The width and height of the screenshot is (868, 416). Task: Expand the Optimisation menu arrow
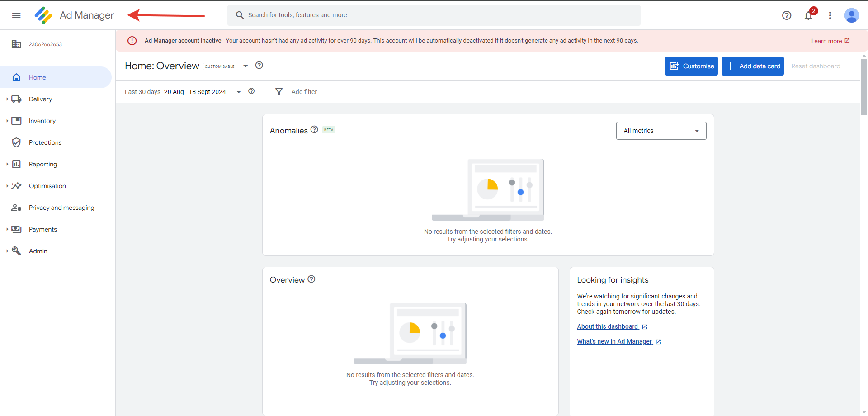[7, 186]
